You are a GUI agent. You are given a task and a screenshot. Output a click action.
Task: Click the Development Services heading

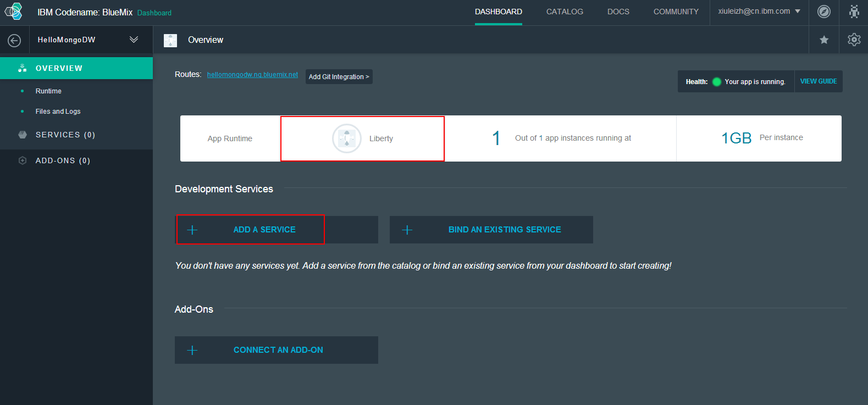coord(224,189)
